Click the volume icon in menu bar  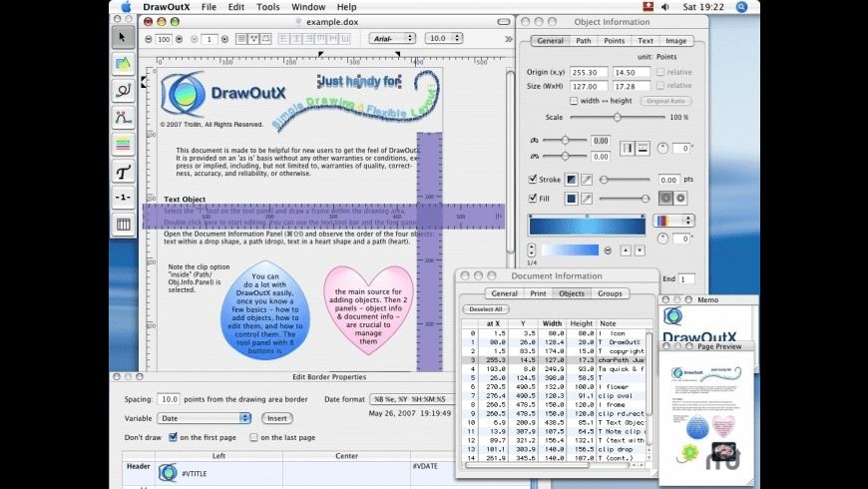(664, 7)
